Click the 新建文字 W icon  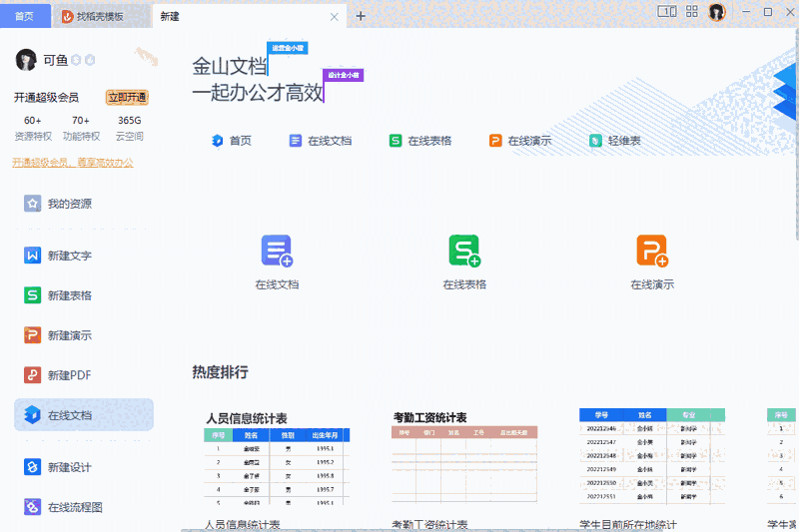coord(33,256)
